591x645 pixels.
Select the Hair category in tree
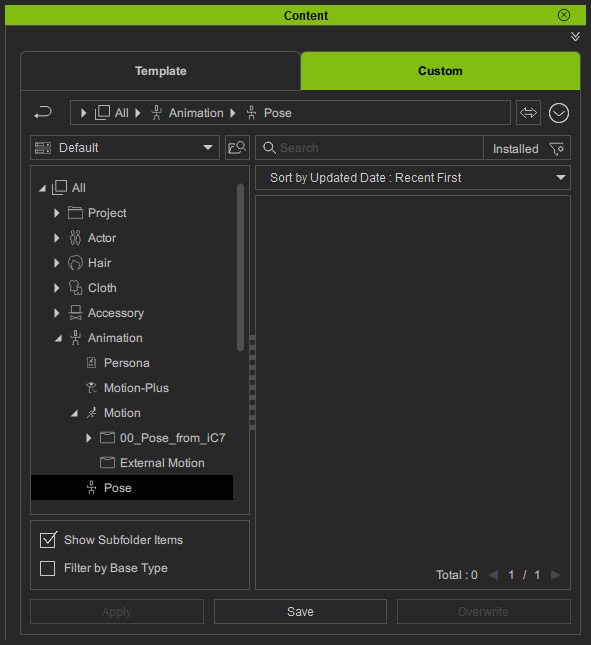(99, 263)
